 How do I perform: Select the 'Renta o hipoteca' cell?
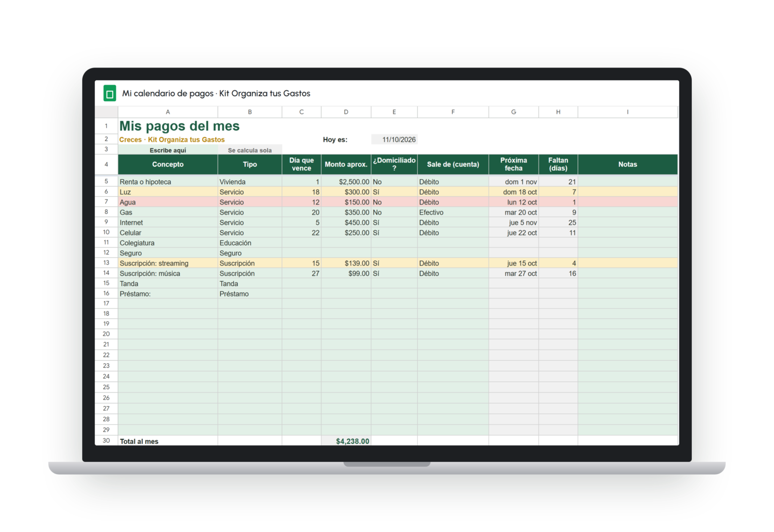(168, 182)
